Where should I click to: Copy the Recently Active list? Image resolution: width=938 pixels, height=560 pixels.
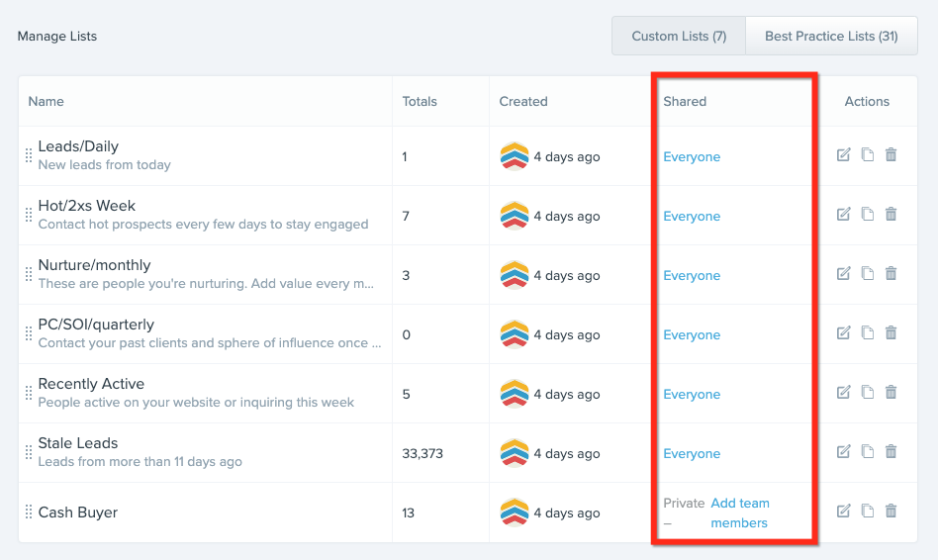click(x=867, y=393)
